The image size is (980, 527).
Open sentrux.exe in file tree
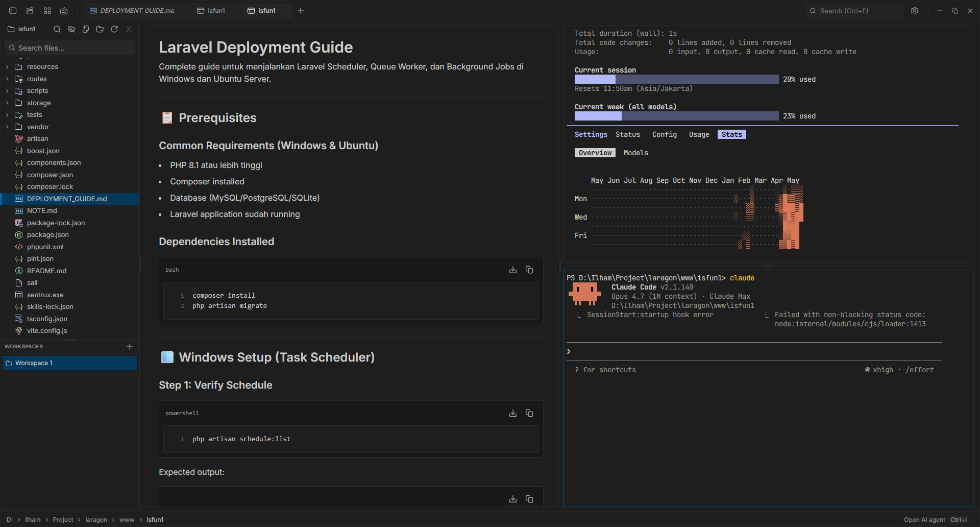tap(69, 295)
